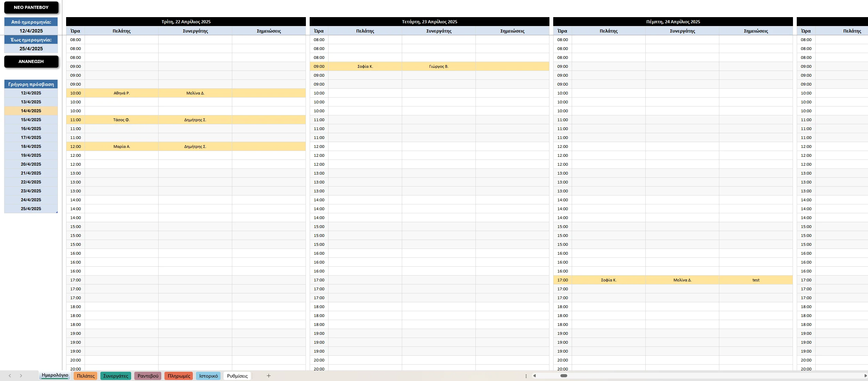
Task: Click the Γρήγορη πρόσβαση header
Action: pyautogui.click(x=31, y=84)
